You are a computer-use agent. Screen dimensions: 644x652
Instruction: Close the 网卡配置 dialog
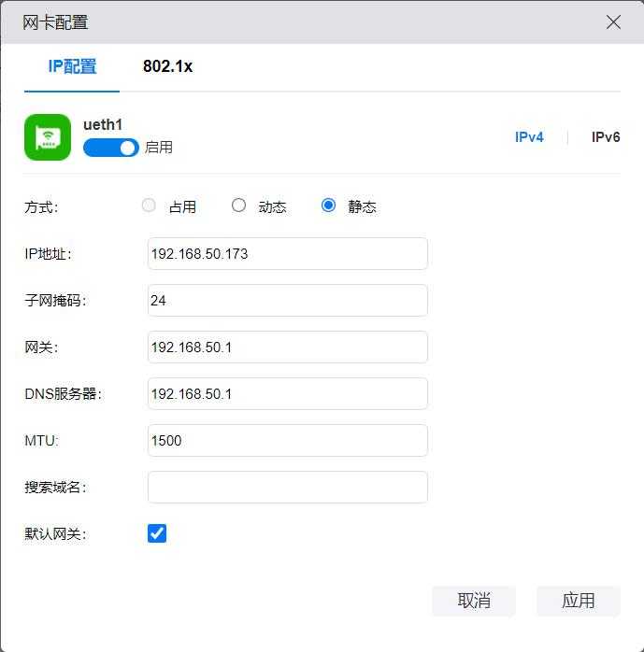pos(613,22)
